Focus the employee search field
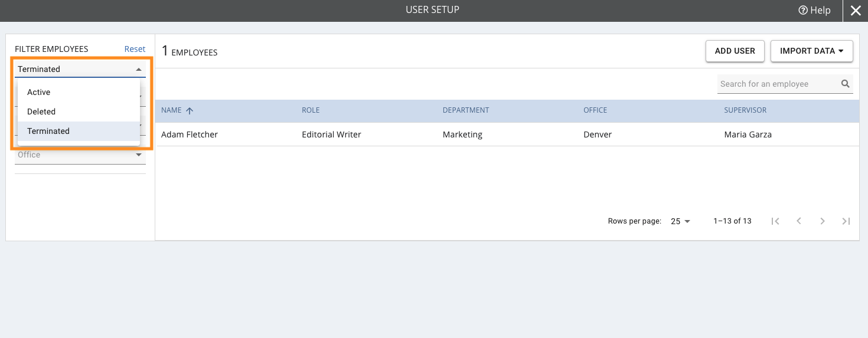 778,84
